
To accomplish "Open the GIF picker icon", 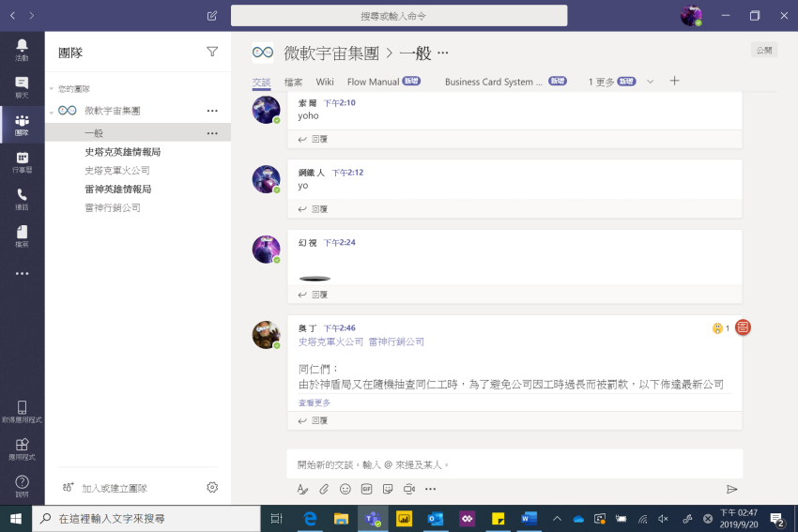I will tap(366, 489).
